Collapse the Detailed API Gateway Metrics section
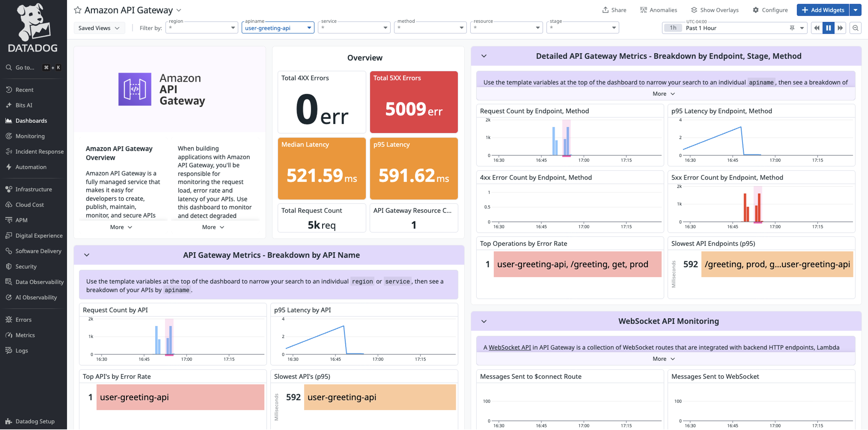868x430 pixels. click(484, 56)
